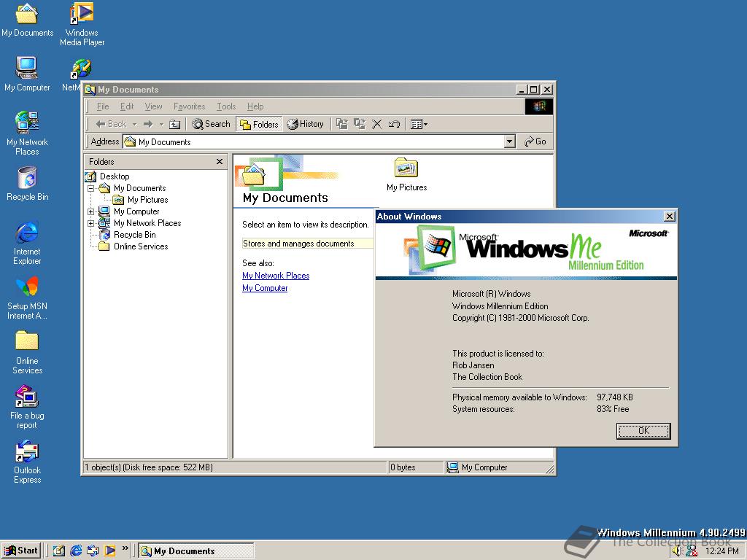Viewport: 747px width, 560px height.
Task: Open the Help menu
Action: pos(255,106)
